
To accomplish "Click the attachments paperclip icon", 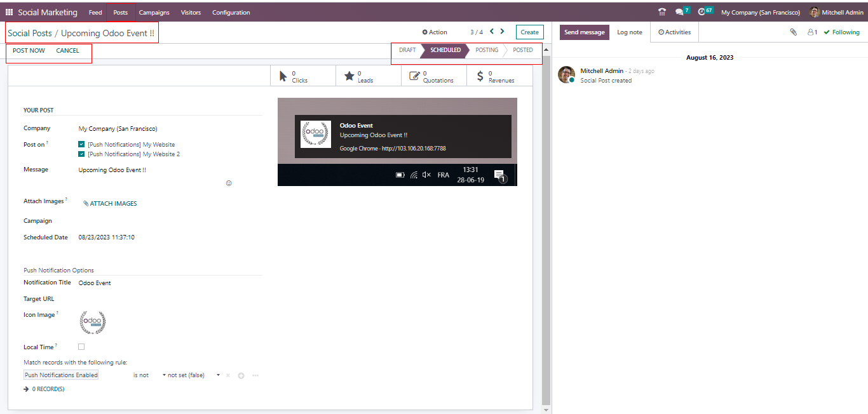I will click(x=793, y=32).
